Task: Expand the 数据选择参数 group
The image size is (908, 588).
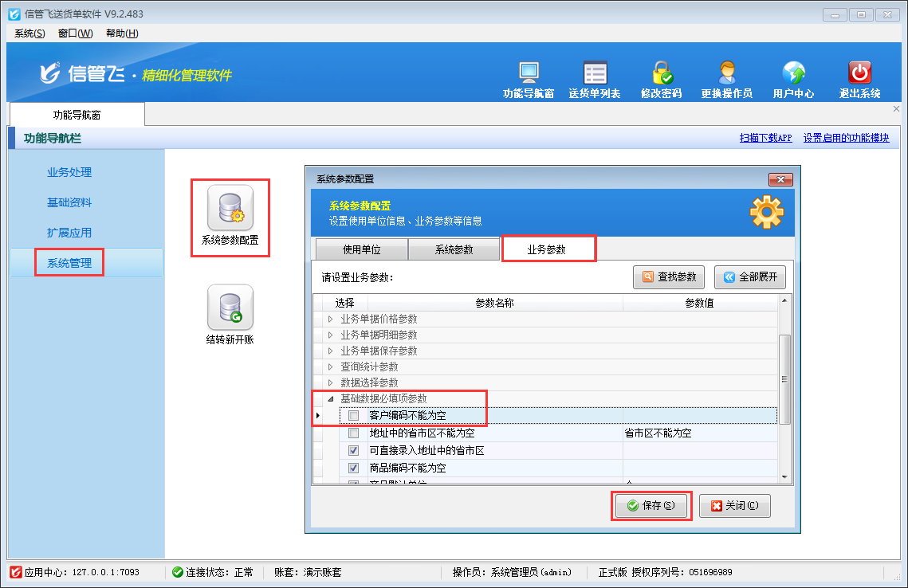Action: tap(330, 382)
